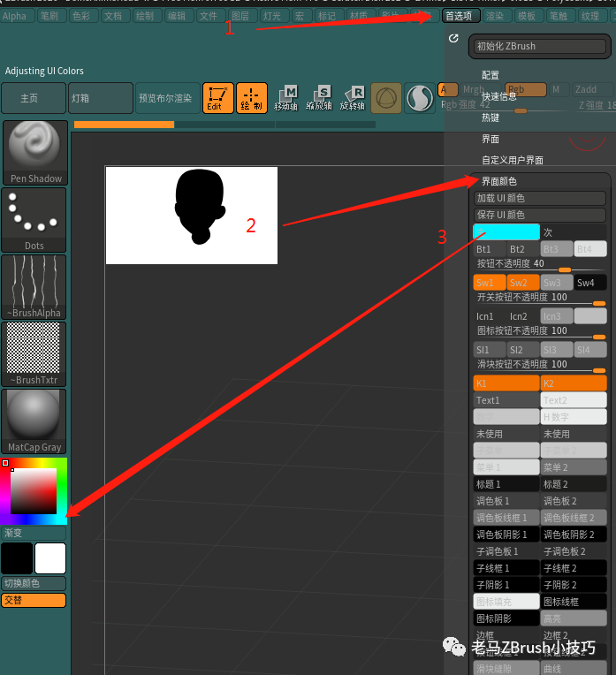Select the Sw1 switch color
The height and width of the screenshot is (675, 616).
[x=490, y=283]
